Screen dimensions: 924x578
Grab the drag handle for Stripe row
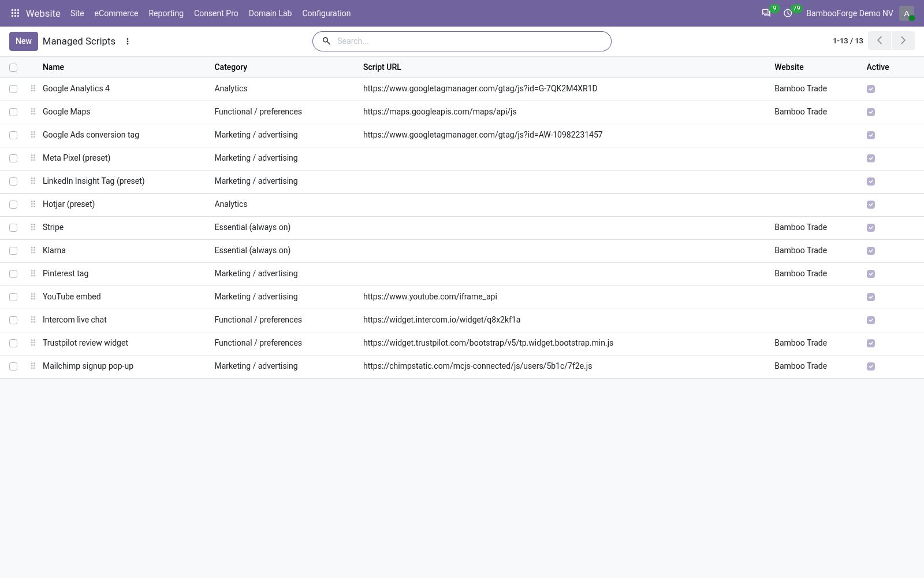click(33, 227)
